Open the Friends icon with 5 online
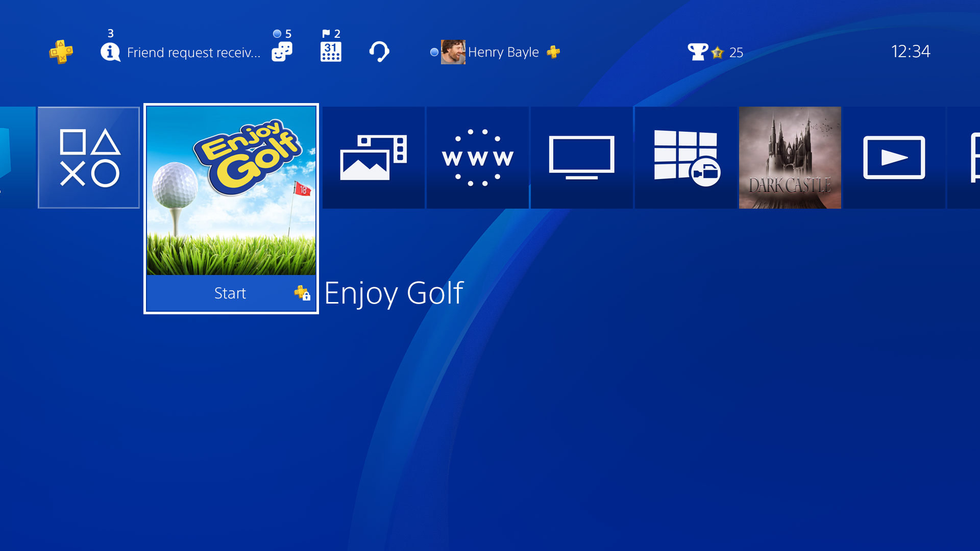The image size is (980, 551). tap(282, 52)
